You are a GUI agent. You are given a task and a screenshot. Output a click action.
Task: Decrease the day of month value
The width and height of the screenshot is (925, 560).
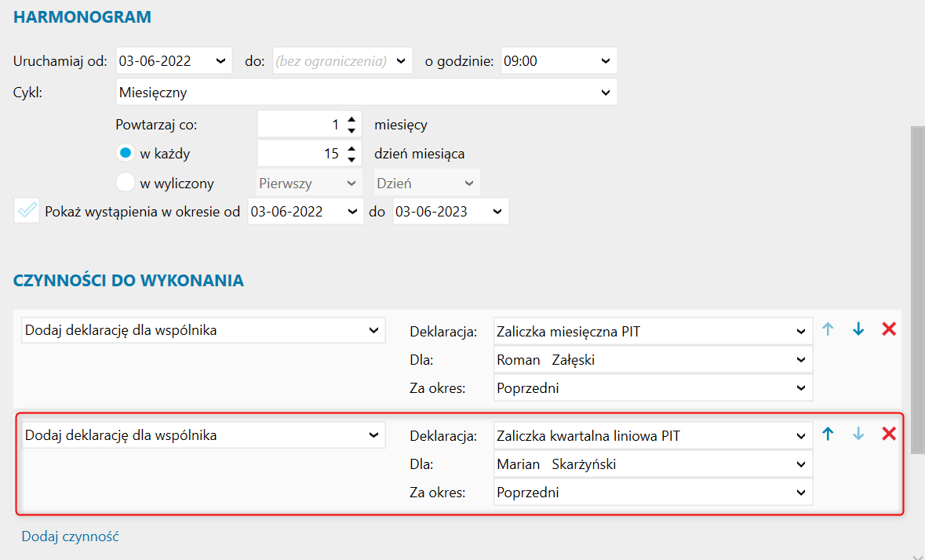click(x=351, y=158)
